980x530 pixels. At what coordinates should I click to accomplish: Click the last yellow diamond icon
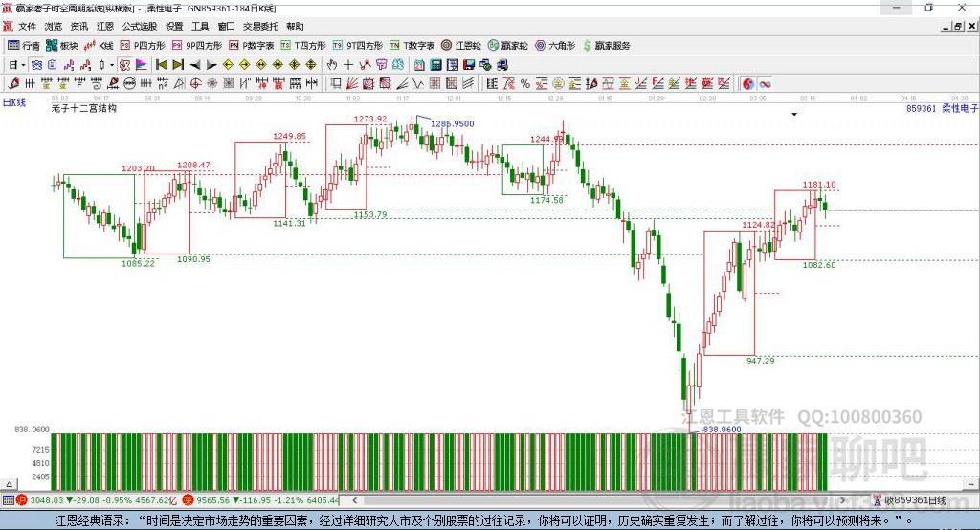311,65
